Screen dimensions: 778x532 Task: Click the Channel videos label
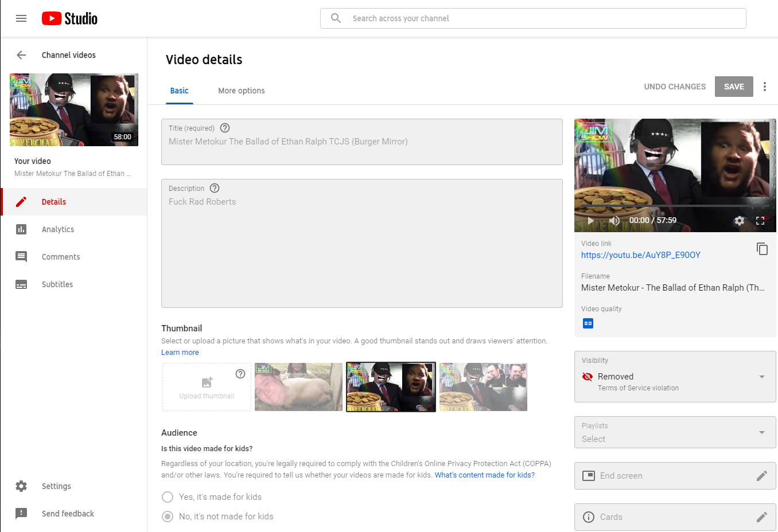pyautogui.click(x=69, y=55)
